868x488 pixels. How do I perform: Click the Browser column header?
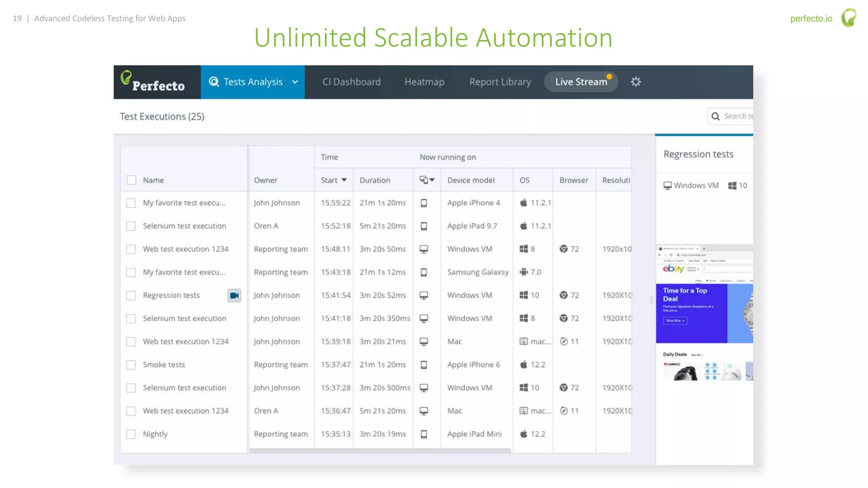coord(574,180)
